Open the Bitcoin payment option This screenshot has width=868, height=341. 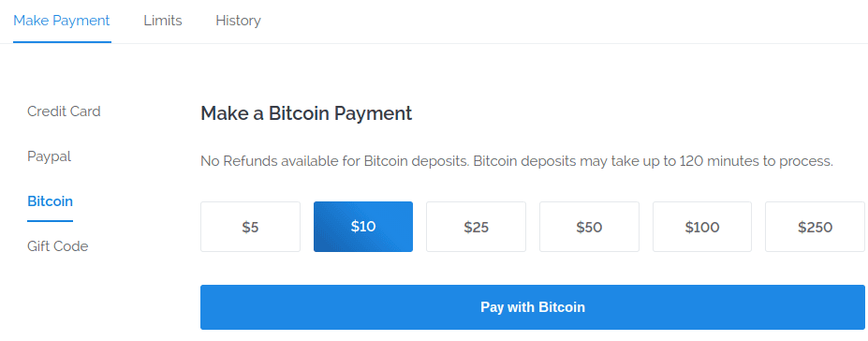pyautogui.click(x=50, y=200)
